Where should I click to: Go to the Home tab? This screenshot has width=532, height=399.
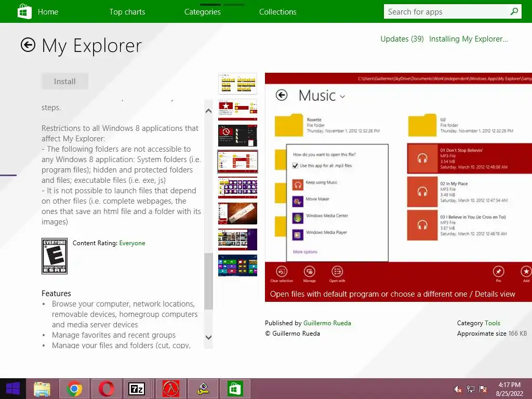coord(48,12)
